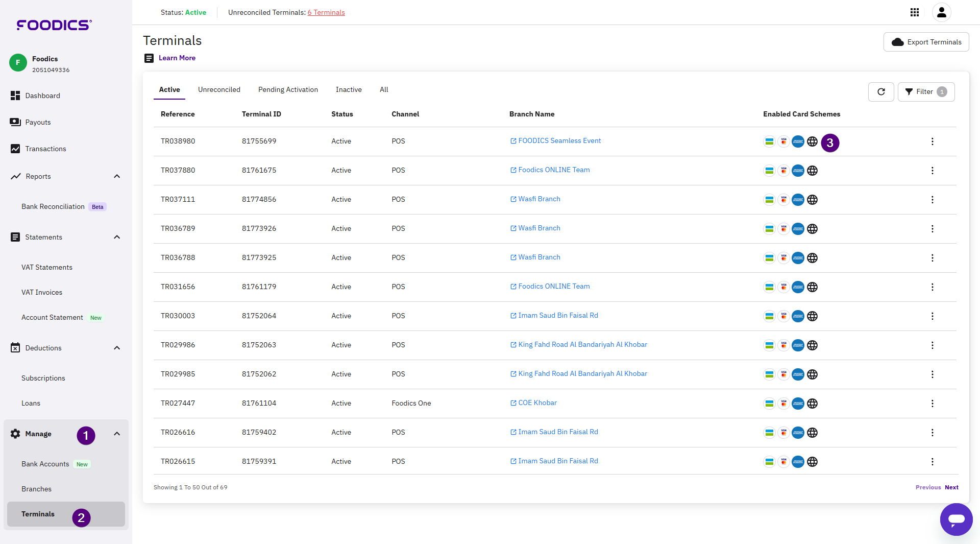Open kebab menu for TR027447
Screen dimensions: 980x544
point(932,404)
